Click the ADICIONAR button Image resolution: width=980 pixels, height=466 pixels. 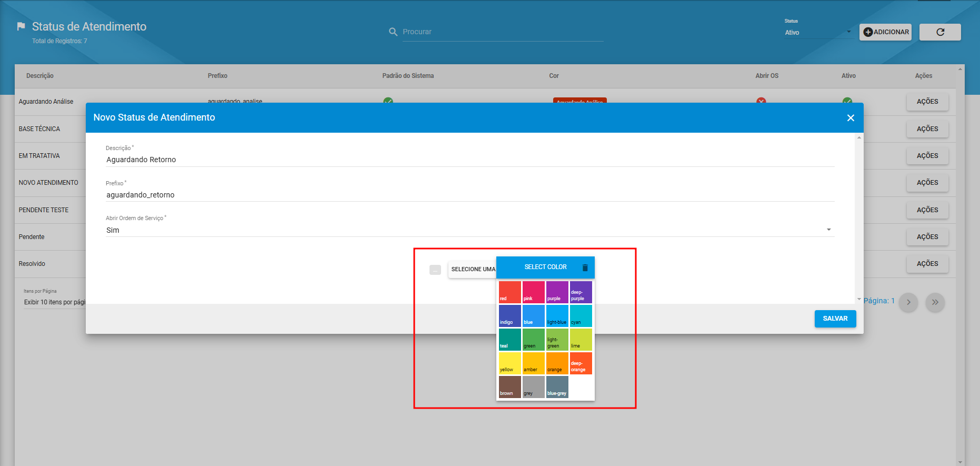tap(886, 32)
